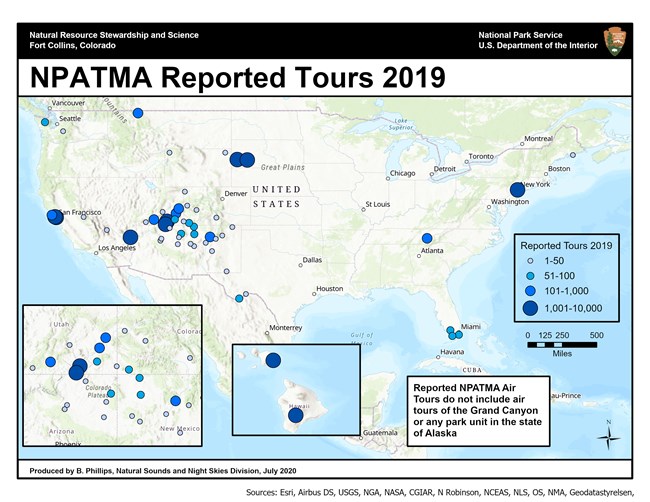This screenshot has width=650, height=502.
Task: Click the NPATMA Reported Tours 2019 title
Action: (x=223, y=77)
